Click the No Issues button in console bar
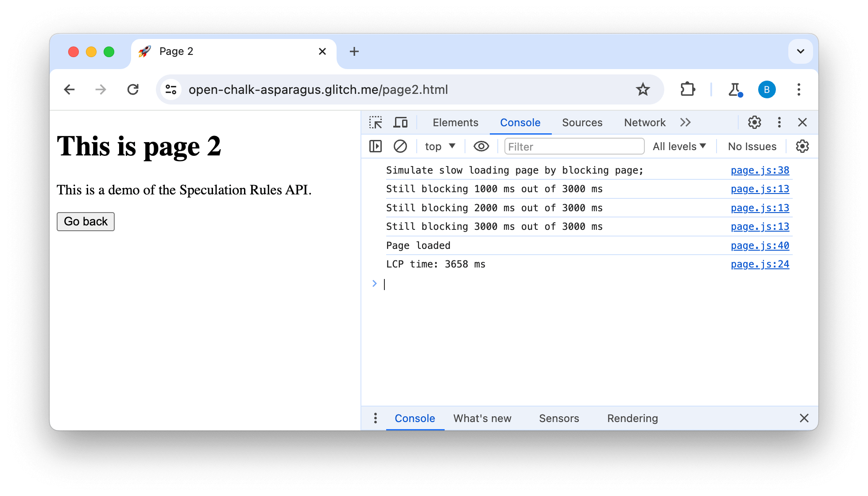The height and width of the screenshot is (496, 868). pyautogui.click(x=752, y=147)
